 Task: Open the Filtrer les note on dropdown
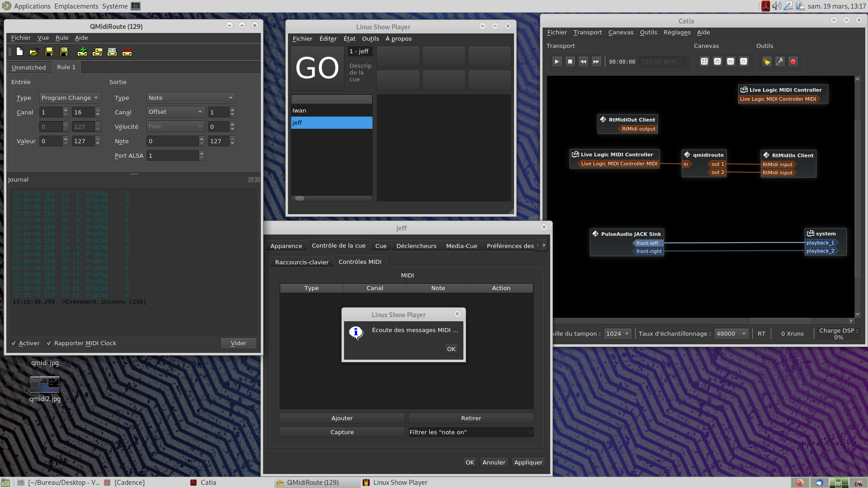click(x=471, y=432)
